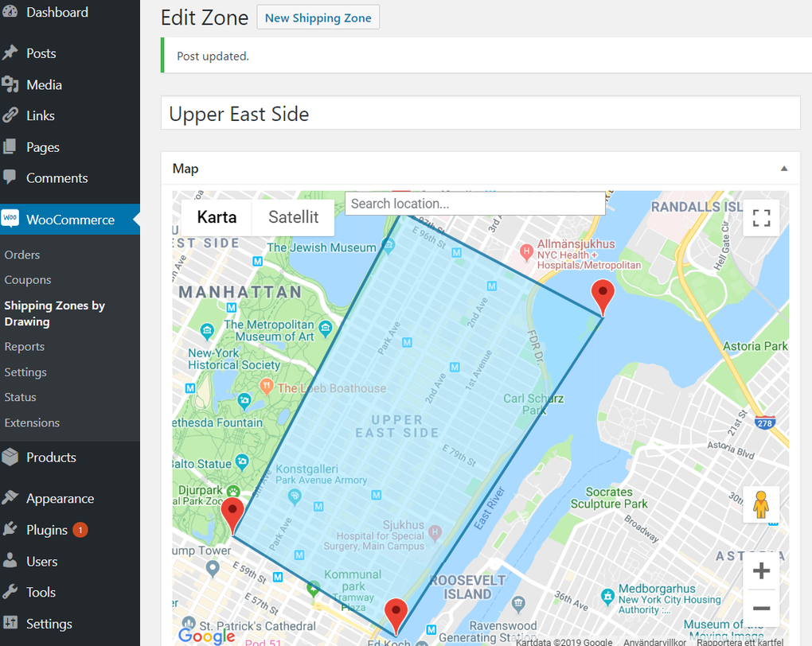Open the WordPress Dashboard
Image resolution: width=812 pixels, height=646 pixels.
click(56, 12)
